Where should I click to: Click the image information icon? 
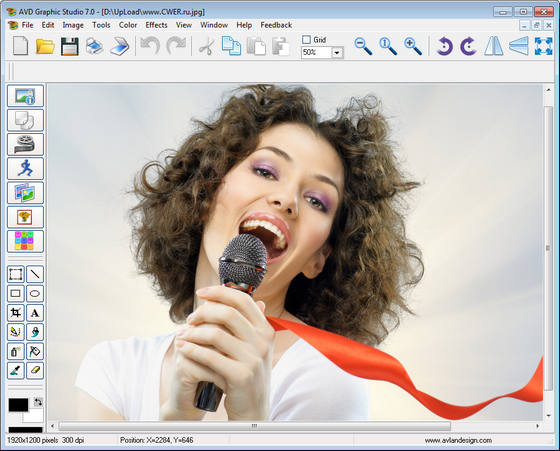pyautogui.click(x=25, y=96)
